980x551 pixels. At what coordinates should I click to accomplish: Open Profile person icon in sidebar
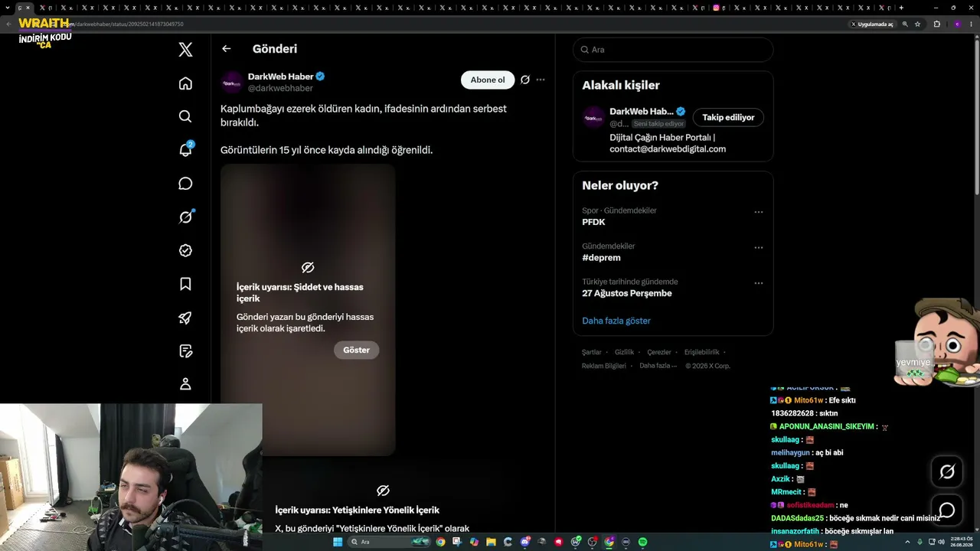tap(185, 384)
